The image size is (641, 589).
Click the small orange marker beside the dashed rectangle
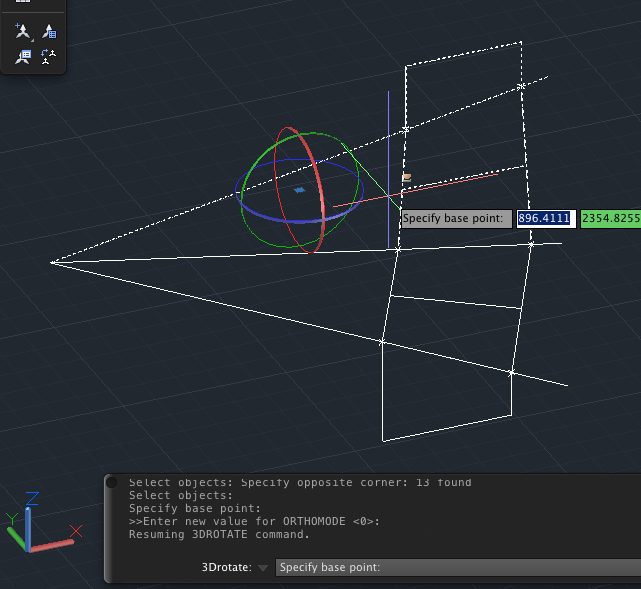406,177
